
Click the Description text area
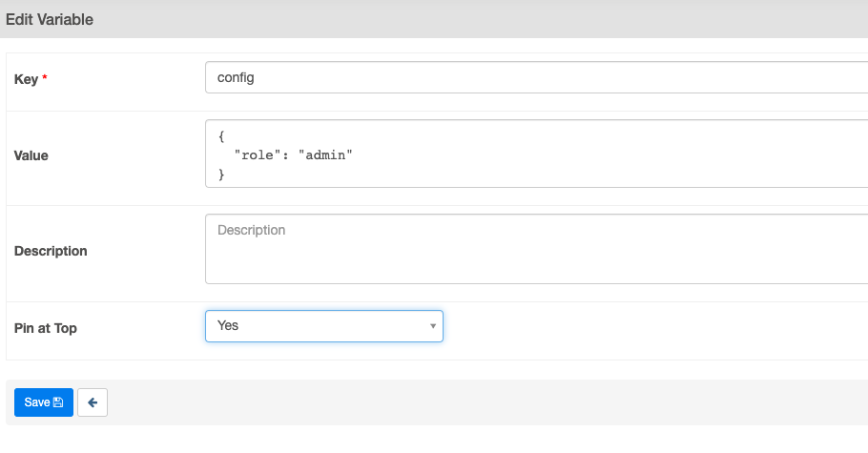click(534, 250)
